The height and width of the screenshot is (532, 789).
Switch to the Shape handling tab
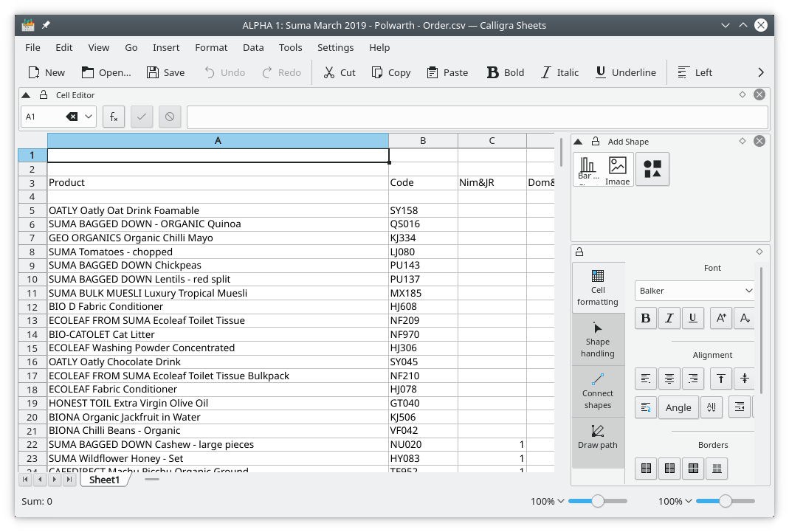tap(598, 339)
